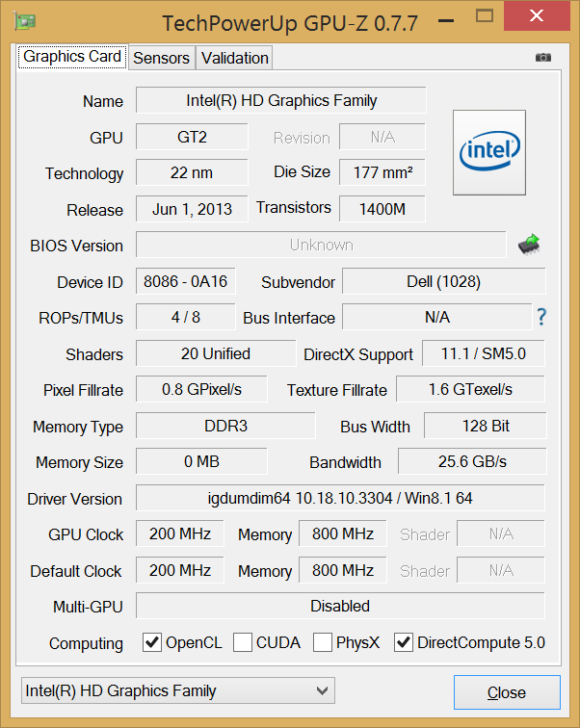
Task: Click the Name field Intel(R) HD Graphics Family
Action: [x=281, y=100]
